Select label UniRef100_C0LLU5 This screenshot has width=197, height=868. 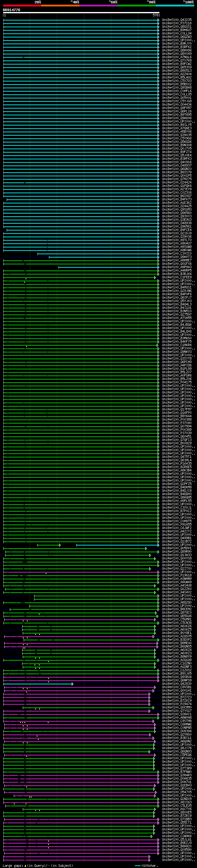(177, 94)
